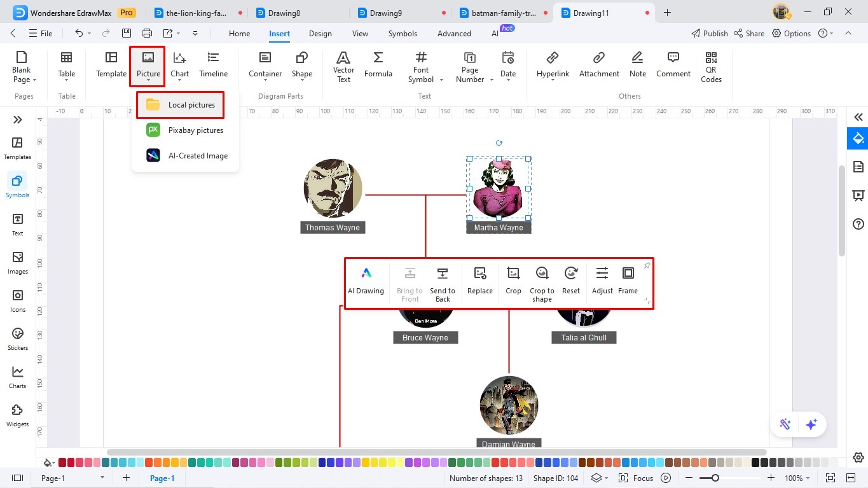Viewport: 868px width, 488px height.
Task: Add a Frame to picture
Action: pyautogui.click(x=628, y=281)
